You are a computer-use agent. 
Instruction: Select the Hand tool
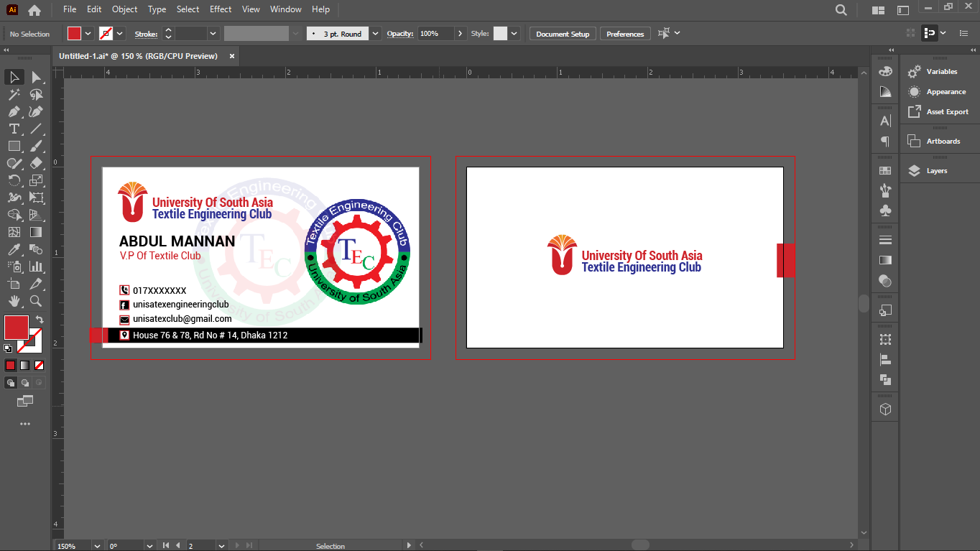coord(14,301)
